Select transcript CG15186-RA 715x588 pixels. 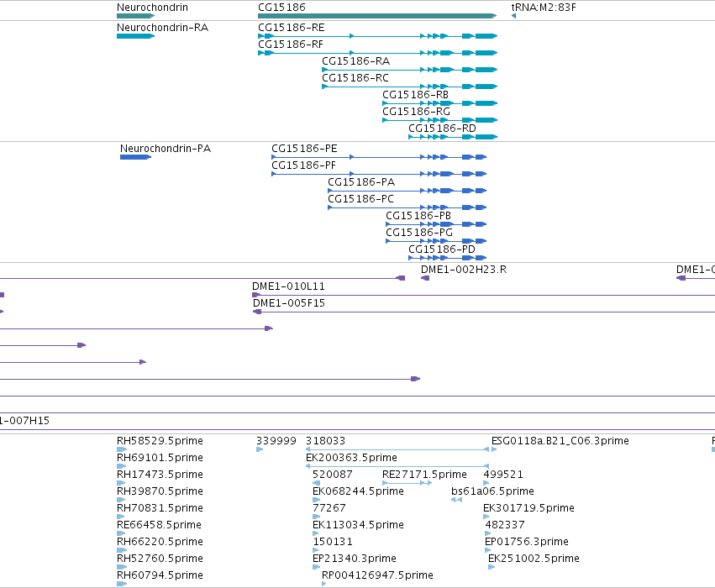tap(355, 61)
